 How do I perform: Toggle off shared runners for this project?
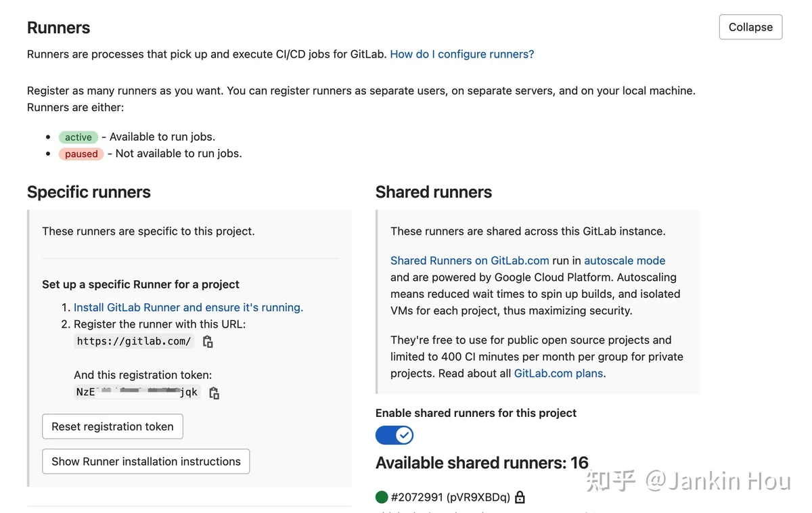pos(394,435)
